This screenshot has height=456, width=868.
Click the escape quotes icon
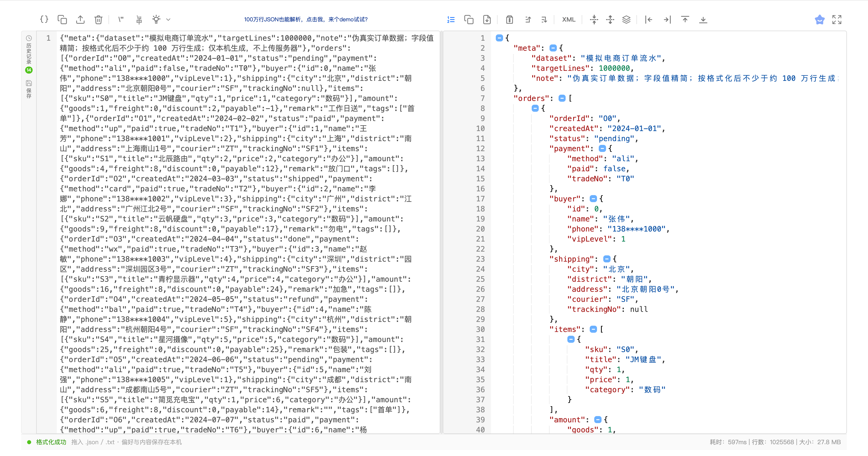pyautogui.click(x=121, y=20)
